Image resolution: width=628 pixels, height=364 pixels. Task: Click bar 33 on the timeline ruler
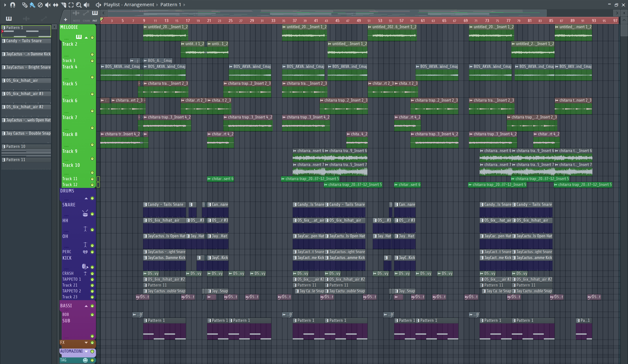point(273,21)
